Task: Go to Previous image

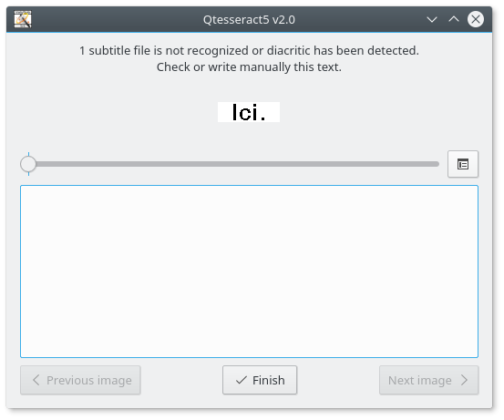Action: [x=80, y=380]
